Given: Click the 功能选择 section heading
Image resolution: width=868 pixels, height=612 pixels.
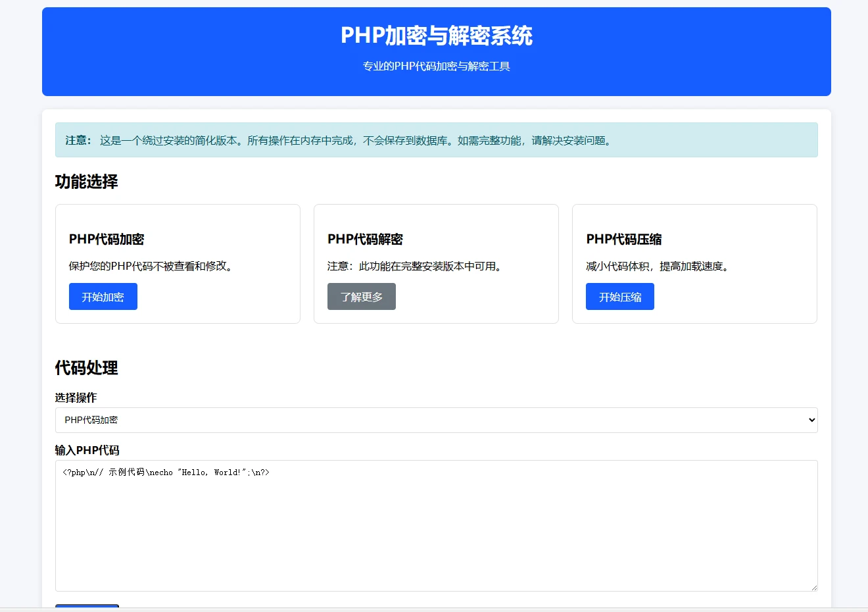Looking at the screenshot, I should (86, 182).
